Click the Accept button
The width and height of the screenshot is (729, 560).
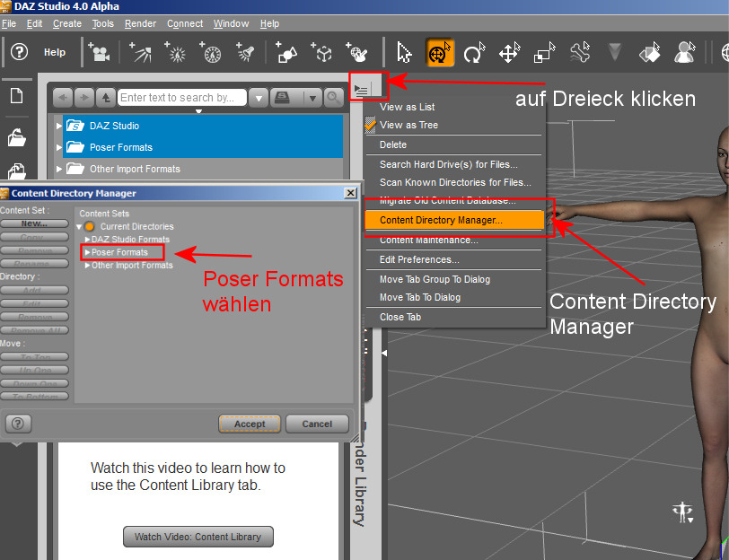[250, 424]
